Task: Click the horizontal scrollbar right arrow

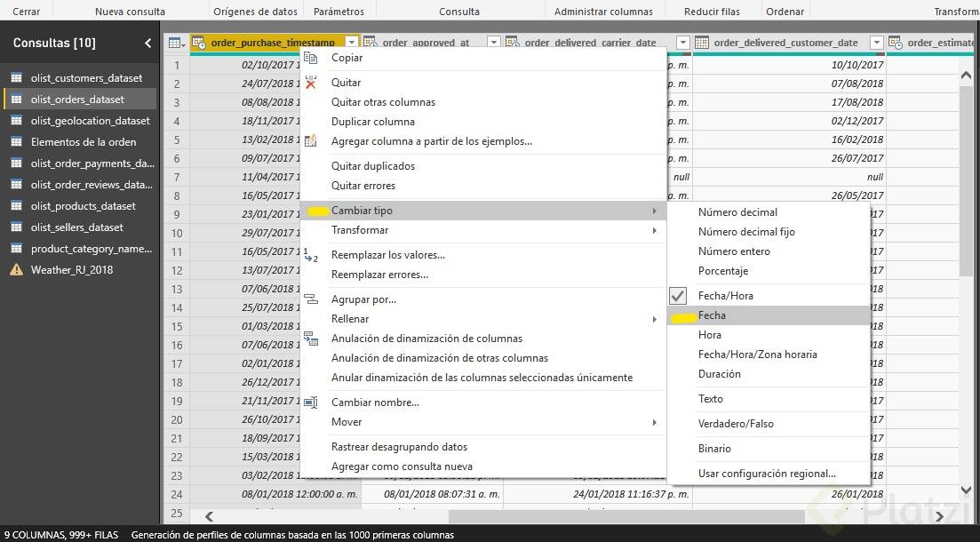Action: [939, 516]
